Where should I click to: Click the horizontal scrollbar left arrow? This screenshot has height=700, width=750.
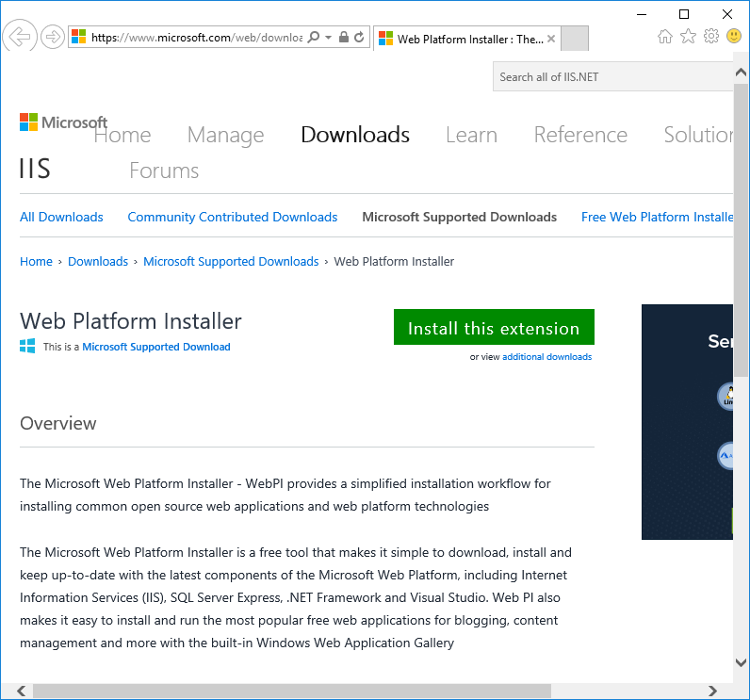[21, 691]
